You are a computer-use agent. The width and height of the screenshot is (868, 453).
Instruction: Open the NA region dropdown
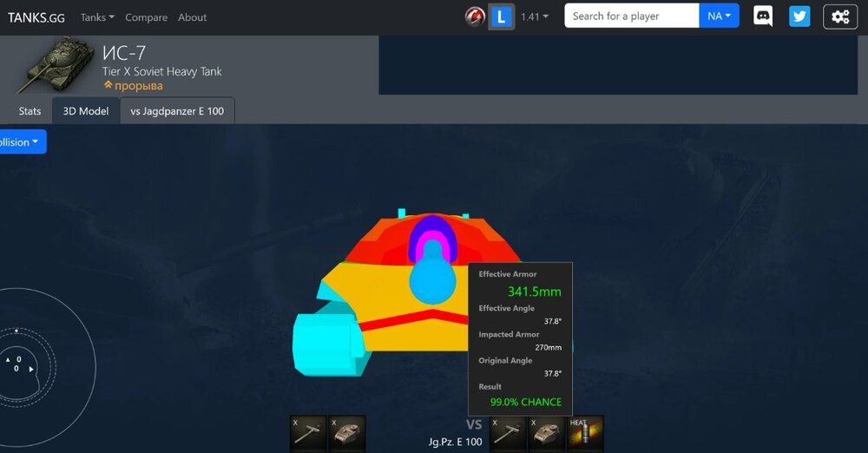tap(719, 16)
